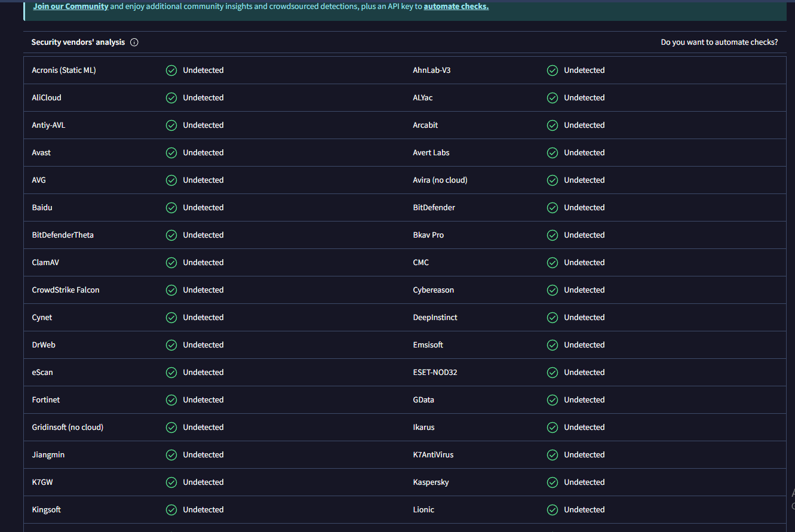Click the green check icon for ESET-NOD32
The image size is (795, 532).
pyautogui.click(x=552, y=373)
